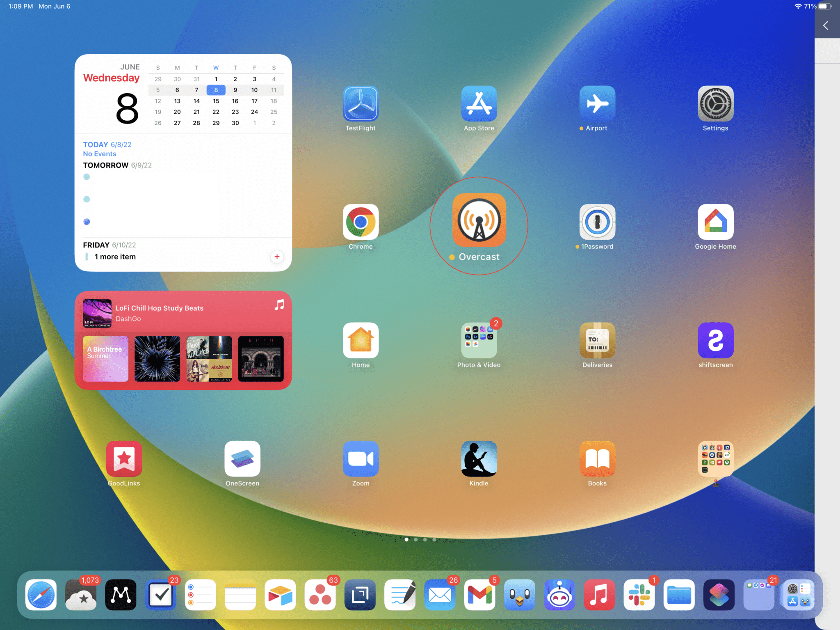The image size is (840, 630).
Task: Open Slack from the dock
Action: (x=639, y=595)
